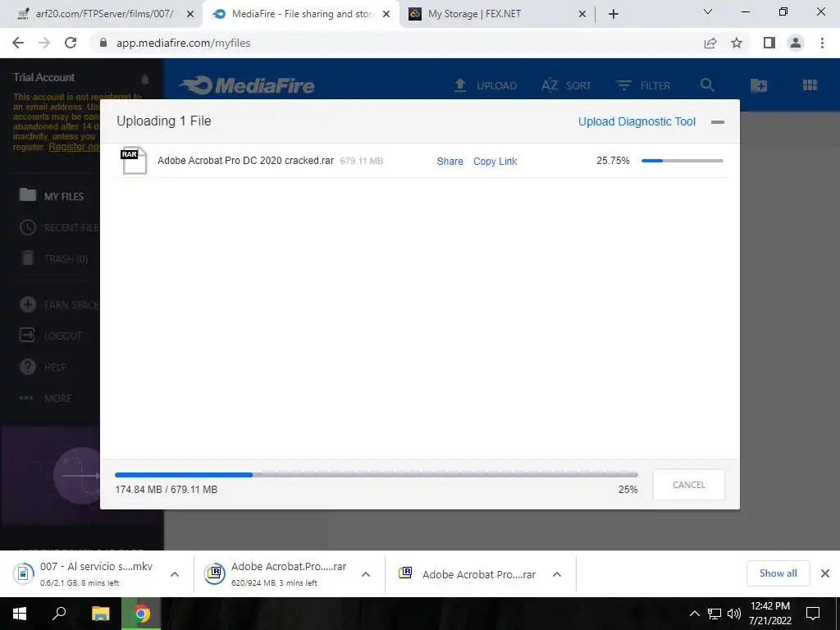The image size is (840, 630).
Task: Click Logout in sidebar
Action: pyautogui.click(x=51, y=336)
